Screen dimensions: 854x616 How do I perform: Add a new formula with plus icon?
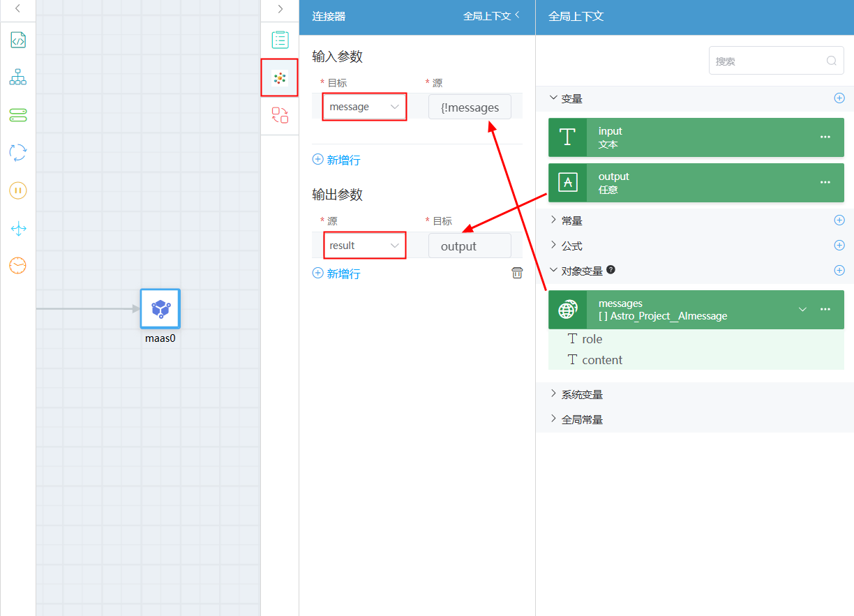coord(839,246)
